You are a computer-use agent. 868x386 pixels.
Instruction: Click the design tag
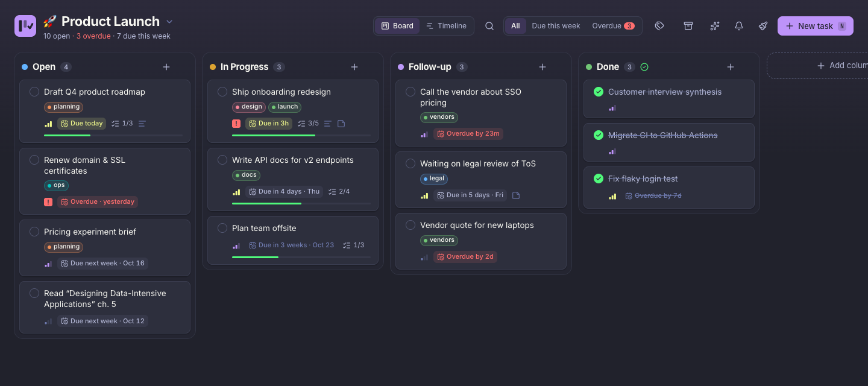pos(249,107)
